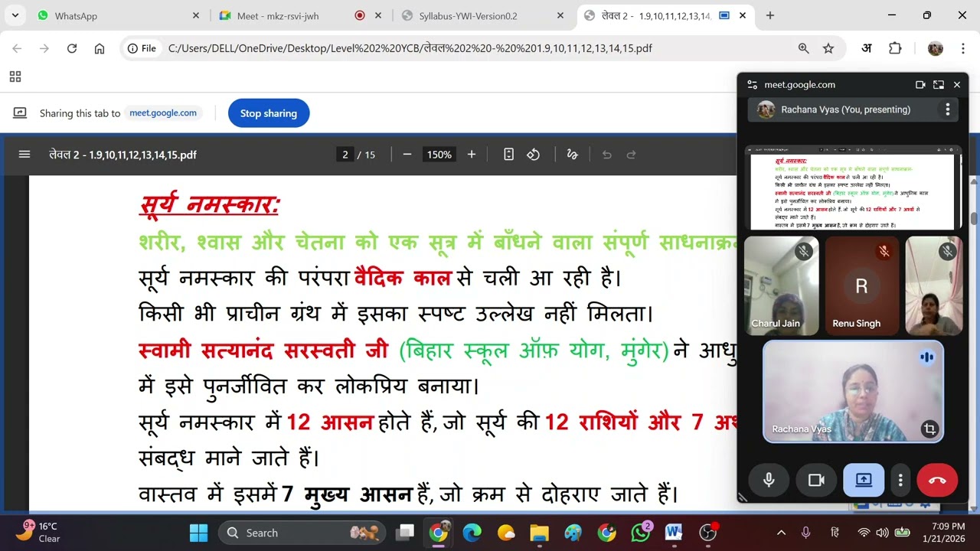Viewport: 980px width, 551px height.
Task: Open OBS Studio from taskbar
Action: click(709, 533)
